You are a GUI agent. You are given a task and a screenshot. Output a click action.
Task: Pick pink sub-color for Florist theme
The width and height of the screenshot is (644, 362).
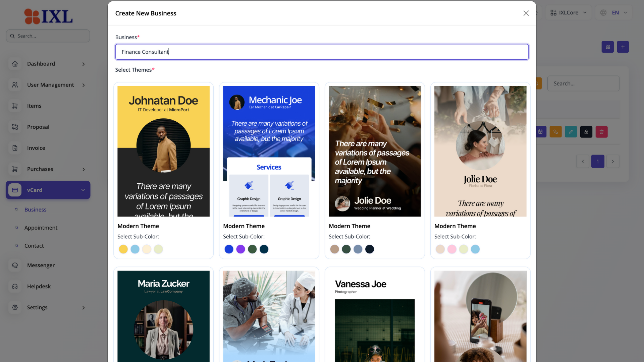coord(452,249)
